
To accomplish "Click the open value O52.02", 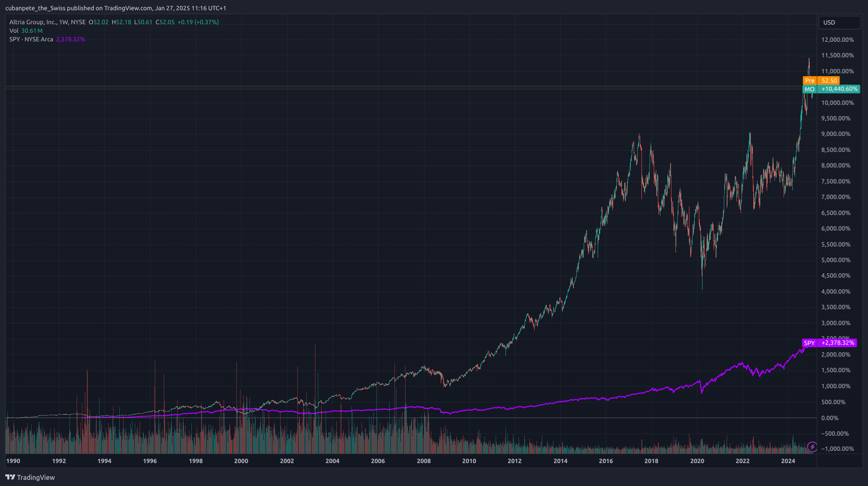I will 99,22.
